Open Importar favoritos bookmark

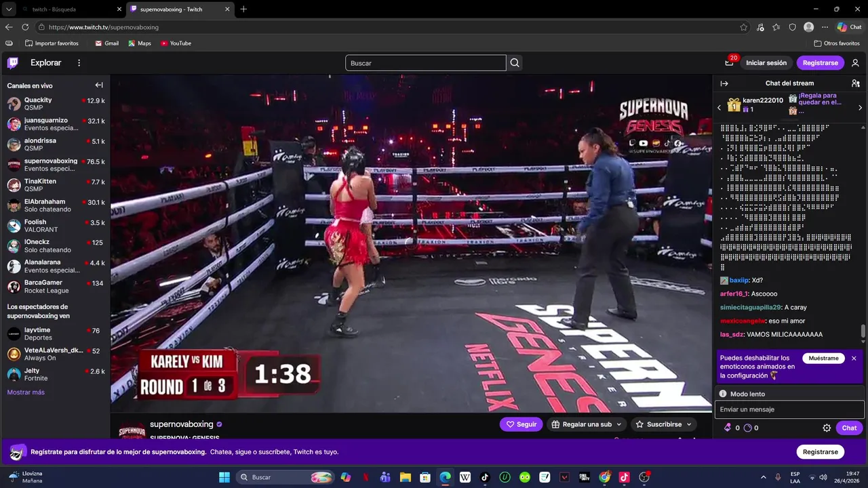[52, 43]
